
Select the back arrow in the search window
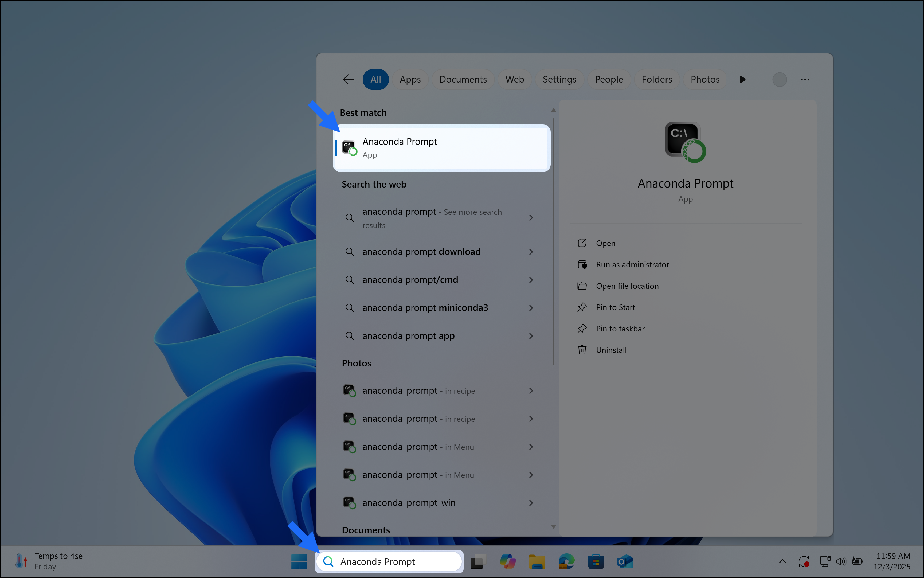(348, 79)
